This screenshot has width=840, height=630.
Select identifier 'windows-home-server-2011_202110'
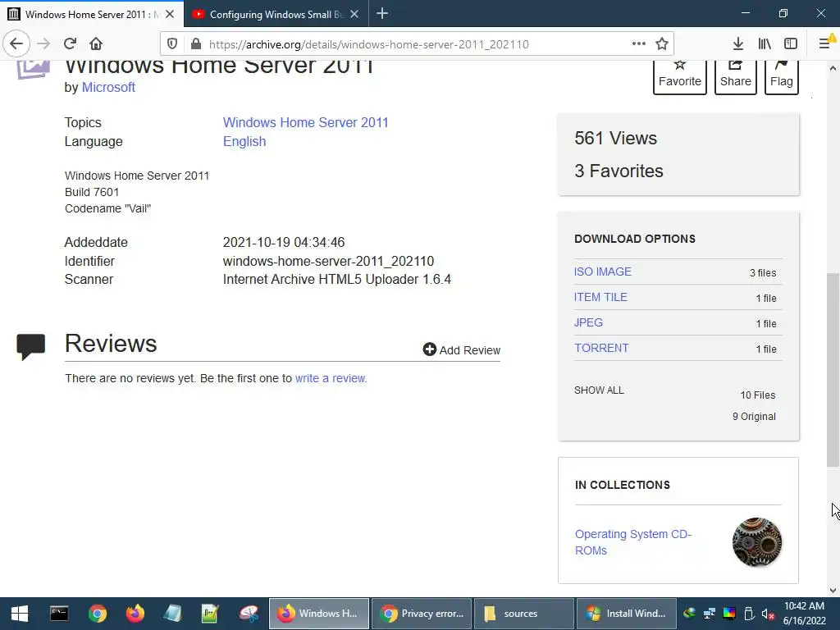click(328, 261)
